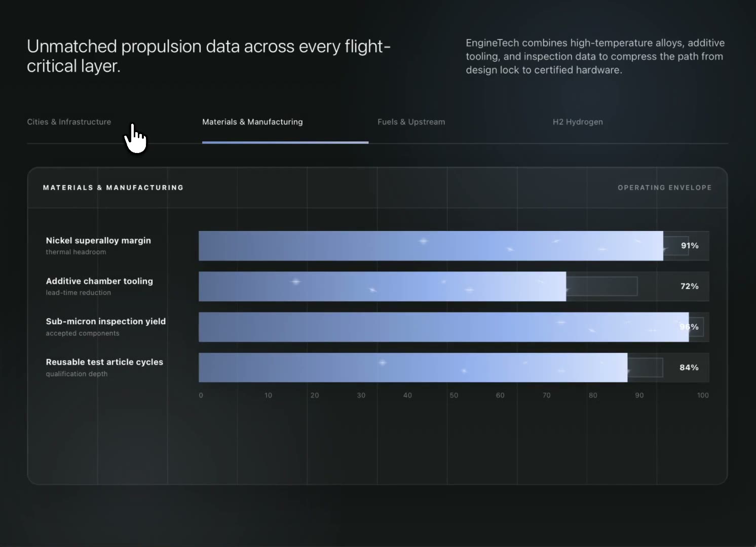Click the "Nickel superalloy margin" label
The height and width of the screenshot is (547, 756).
pyautogui.click(x=98, y=241)
